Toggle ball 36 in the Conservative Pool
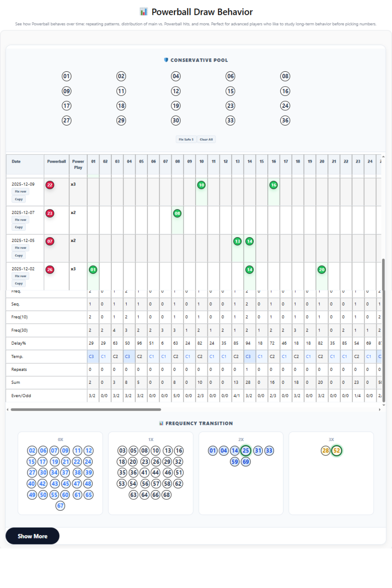The image size is (392, 588). tap(285, 120)
